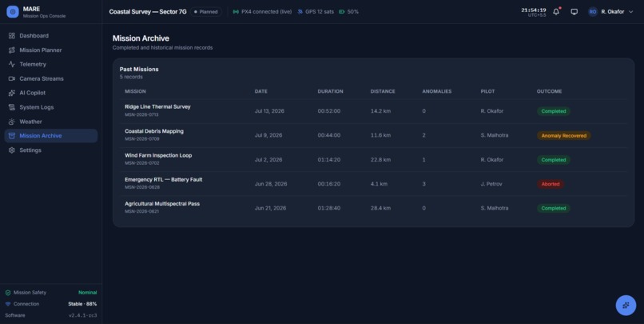This screenshot has height=324, width=644.
Task: Click the Connection wifi icon
Action: pyautogui.click(x=8, y=304)
